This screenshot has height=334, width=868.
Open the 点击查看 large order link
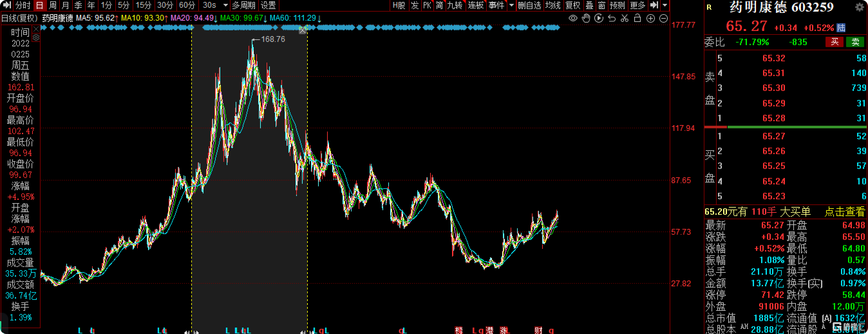(845, 212)
